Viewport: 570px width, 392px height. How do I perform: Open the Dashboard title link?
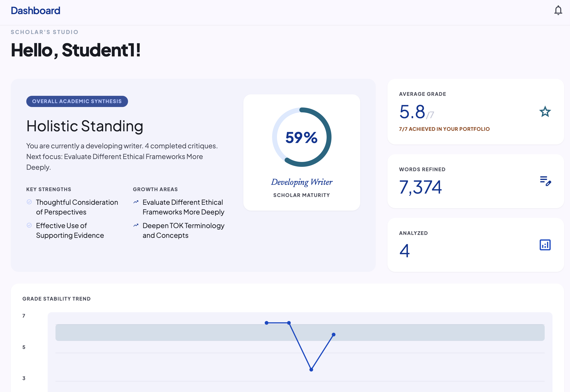(36, 10)
